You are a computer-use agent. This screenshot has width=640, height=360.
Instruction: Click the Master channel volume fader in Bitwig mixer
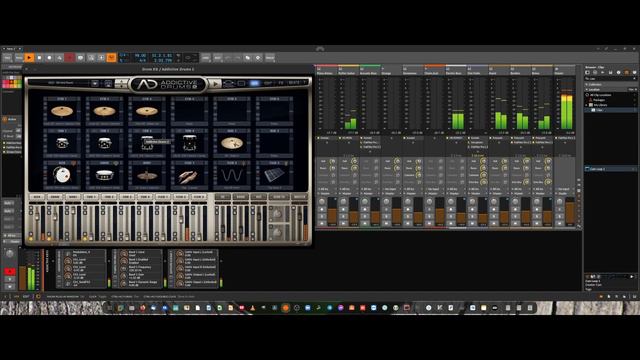(570, 211)
